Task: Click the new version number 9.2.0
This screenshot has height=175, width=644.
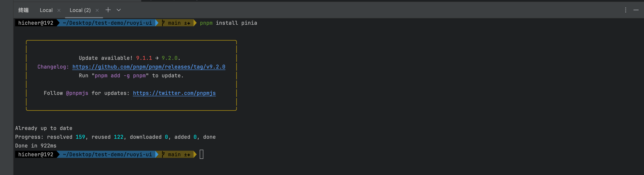Action: coord(169,58)
